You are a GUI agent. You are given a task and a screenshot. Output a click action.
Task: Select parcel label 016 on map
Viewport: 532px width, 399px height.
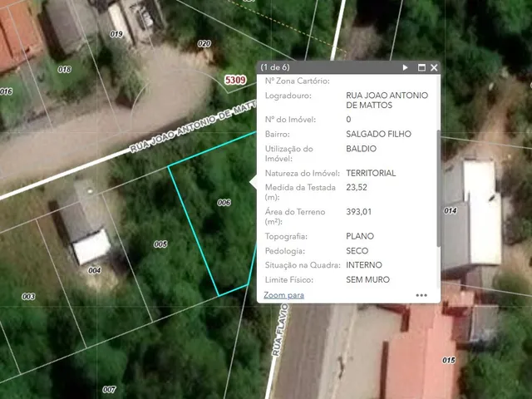point(6,91)
